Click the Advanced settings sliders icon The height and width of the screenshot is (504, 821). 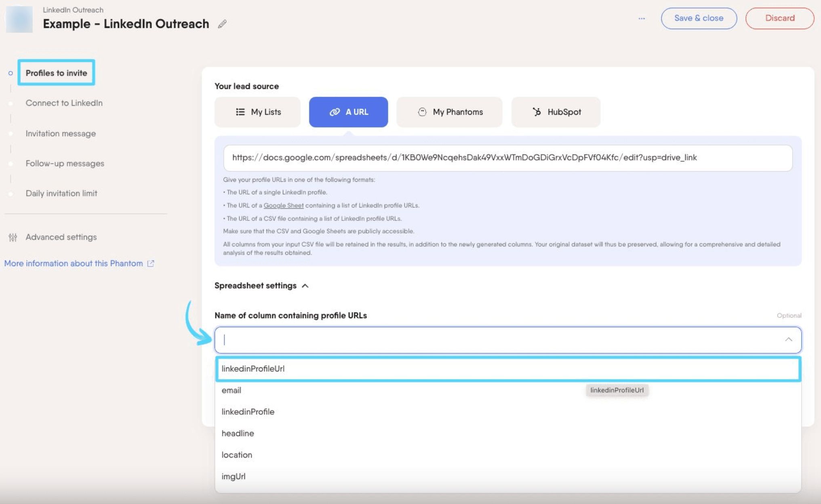(x=13, y=237)
